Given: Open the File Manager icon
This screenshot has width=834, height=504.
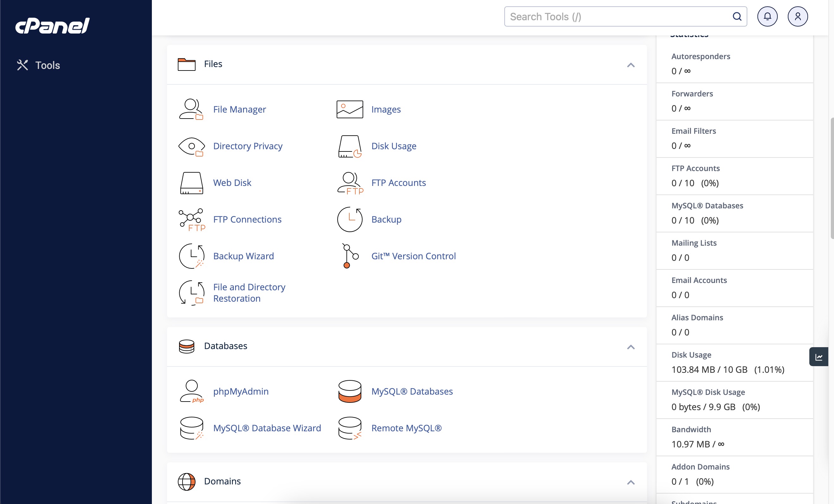Looking at the screenshot, I should pos(191,109).
